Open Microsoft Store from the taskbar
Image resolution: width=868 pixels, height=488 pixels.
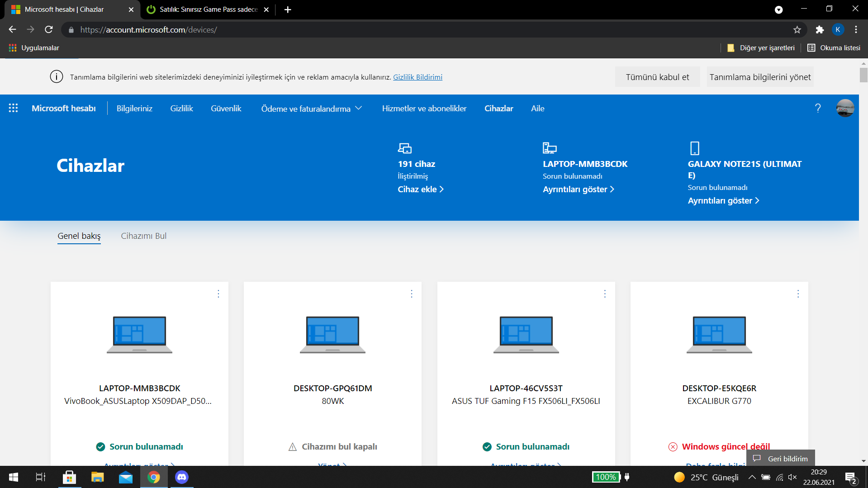tap(69, 477)
